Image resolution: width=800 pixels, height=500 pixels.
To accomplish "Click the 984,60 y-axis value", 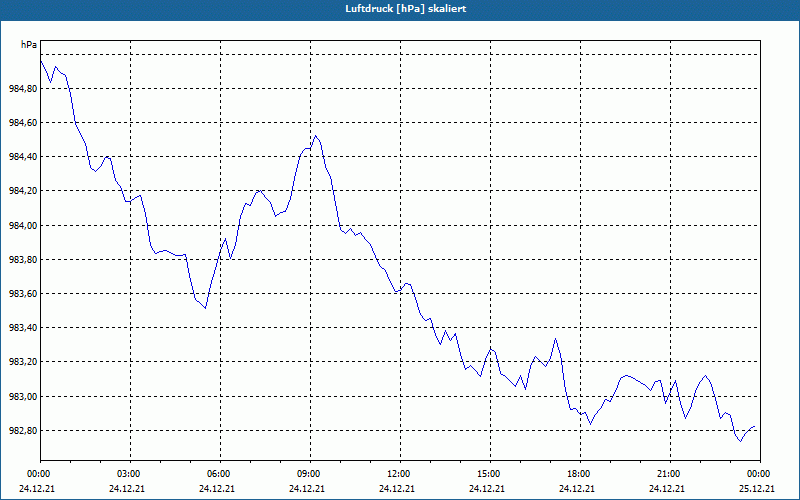I will click(x=23, y=123).
